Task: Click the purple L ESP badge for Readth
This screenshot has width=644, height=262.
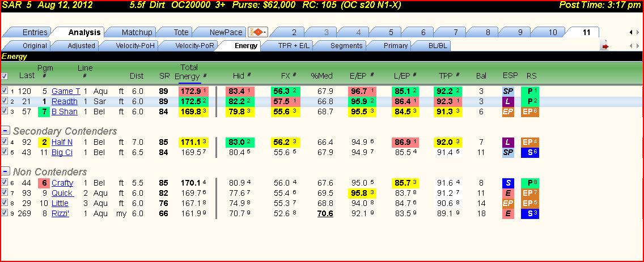Action: pos(508,101)
